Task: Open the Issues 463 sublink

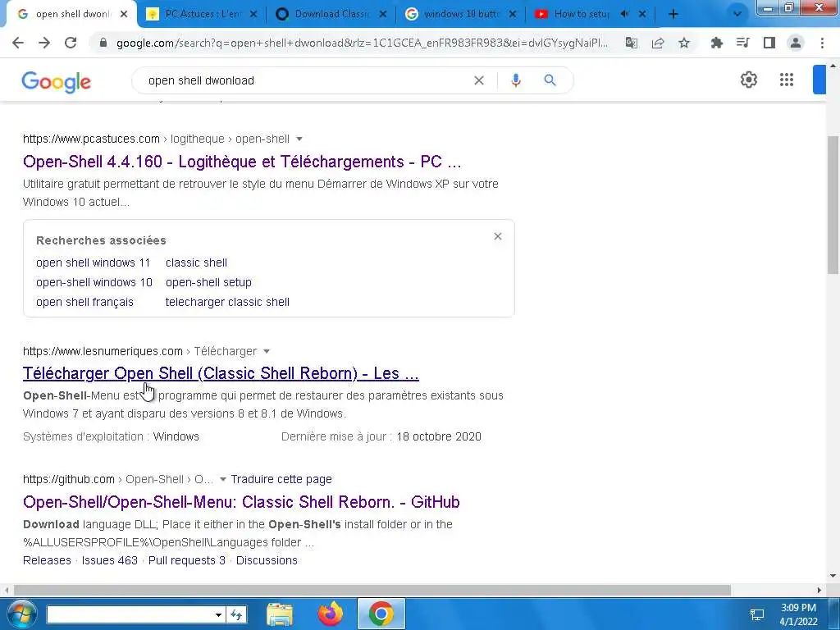Action: tap(109, 560)
